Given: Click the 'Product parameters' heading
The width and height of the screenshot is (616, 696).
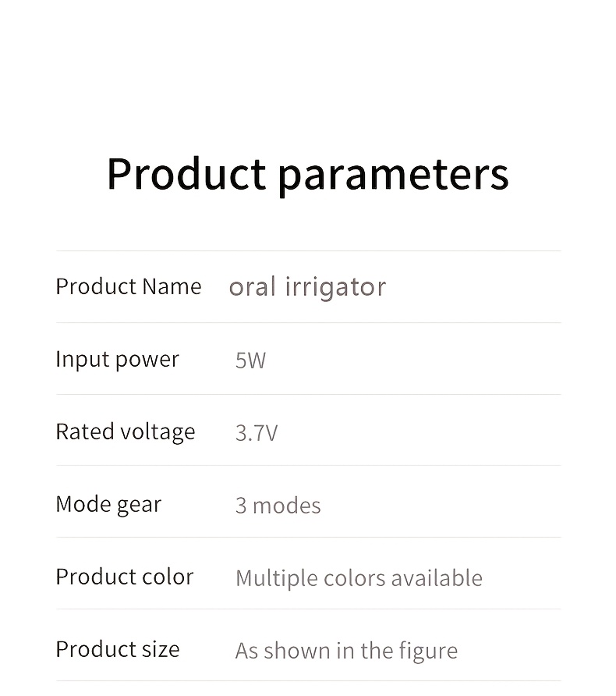Looking at the screenshot, I should (x=308, y=175).
